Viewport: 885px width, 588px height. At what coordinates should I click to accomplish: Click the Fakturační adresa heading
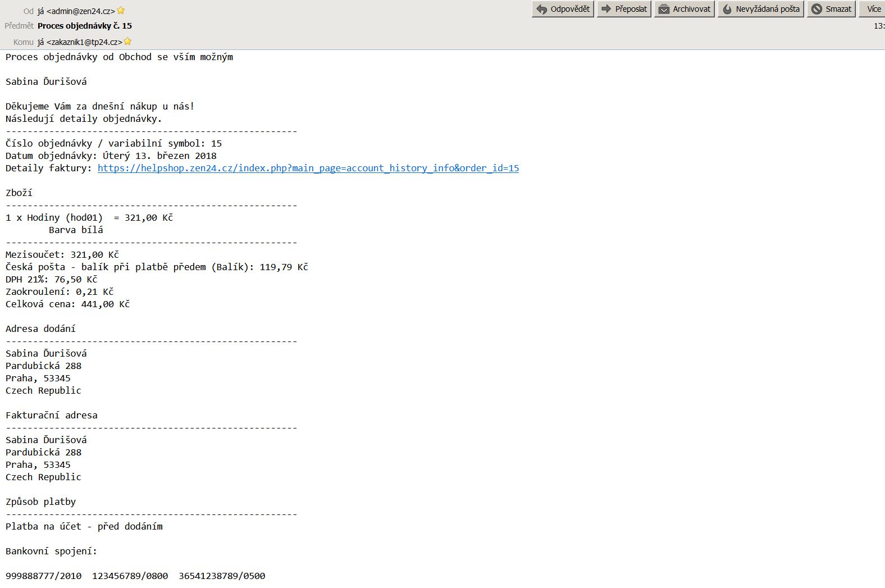(51, 415)
